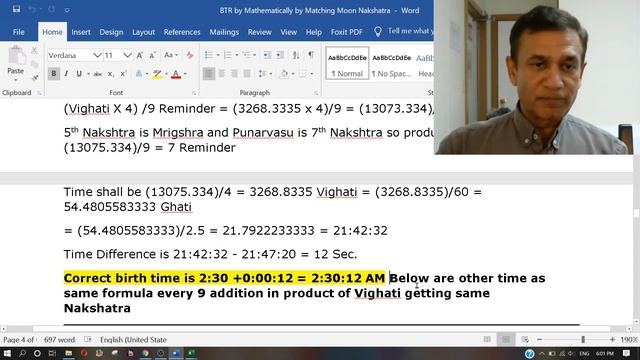The width and height of the screenshot is (640, 360).
Task: Open the Windows Start menu
Action: (x=7, y=353)
